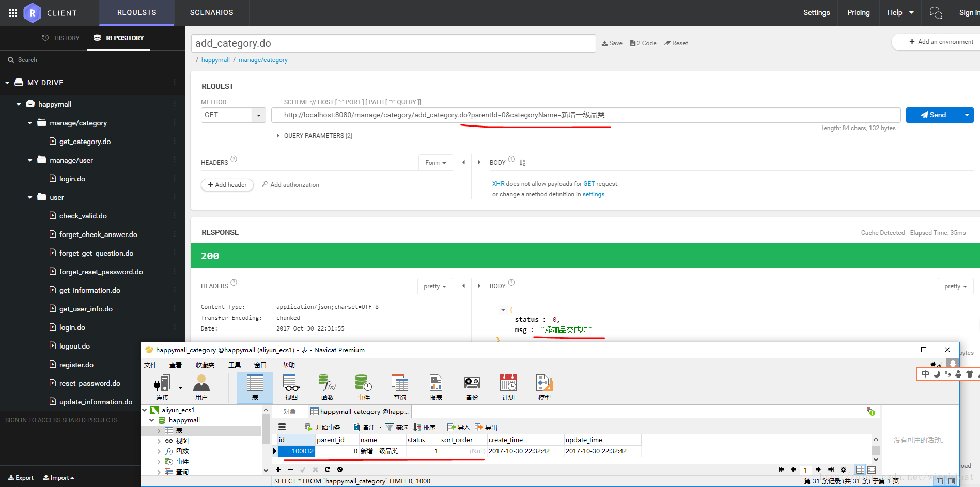Screen dimensions: 980x487
Task: Click Sort (排序) in Navicat toolbar
Action: click(424, 427)
